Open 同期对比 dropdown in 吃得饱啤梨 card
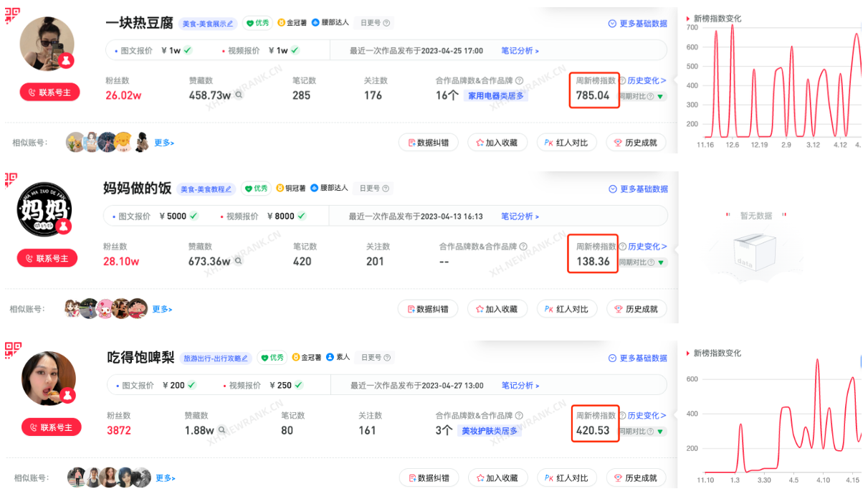 tap(659, 432)
